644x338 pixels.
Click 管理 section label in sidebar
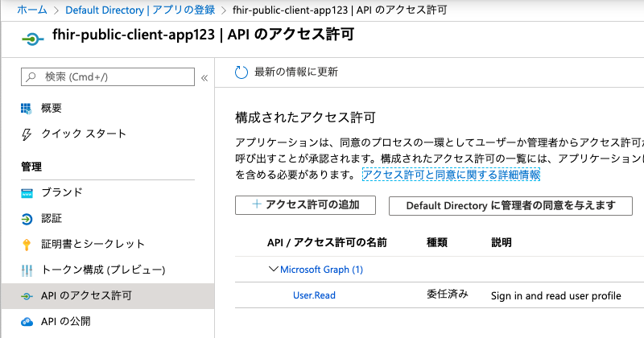(31, 167)
